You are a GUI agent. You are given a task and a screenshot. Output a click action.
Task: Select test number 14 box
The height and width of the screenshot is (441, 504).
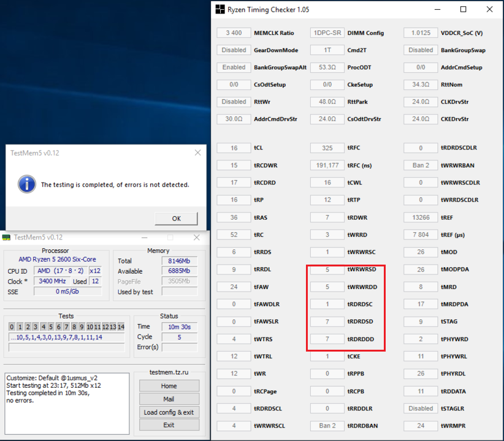(x=121, y=326)
